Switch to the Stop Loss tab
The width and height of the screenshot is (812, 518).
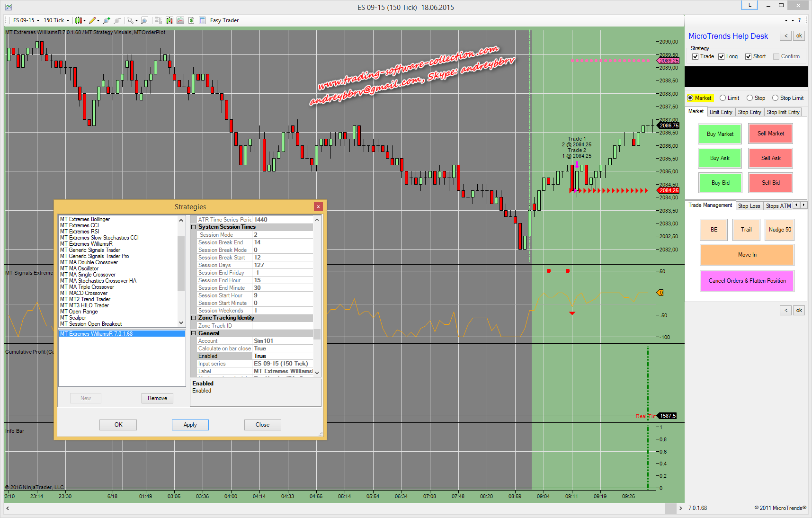tap(749, 206)
